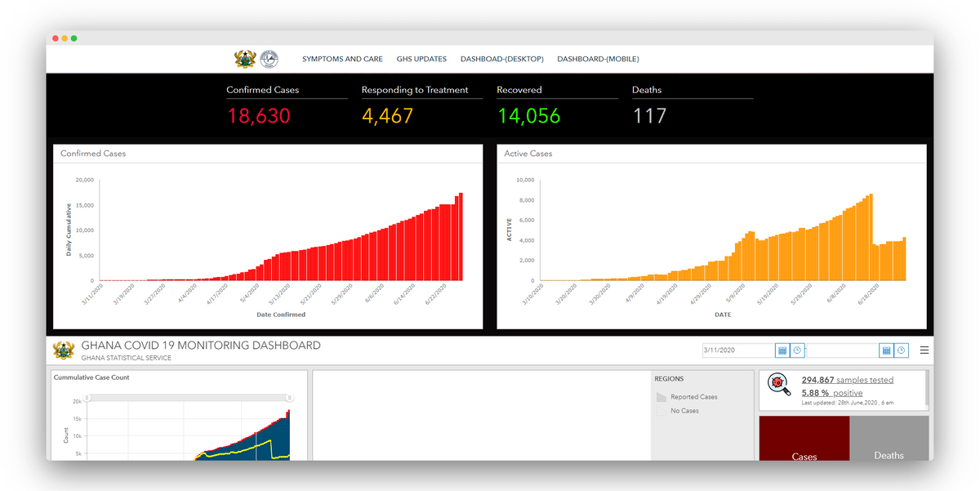Click the empty end date input field
980x491 pixels.
[842, 350]
